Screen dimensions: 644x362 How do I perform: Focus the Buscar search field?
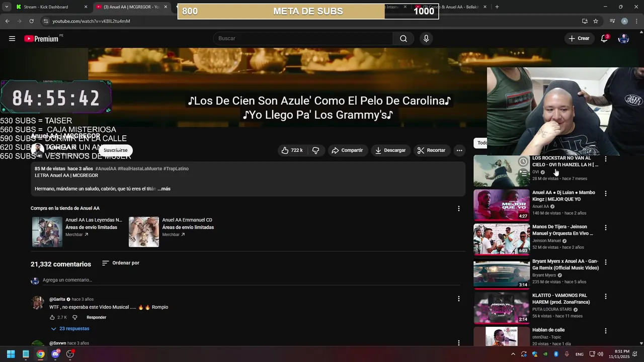pyautogui.click(x=303, y=39)
